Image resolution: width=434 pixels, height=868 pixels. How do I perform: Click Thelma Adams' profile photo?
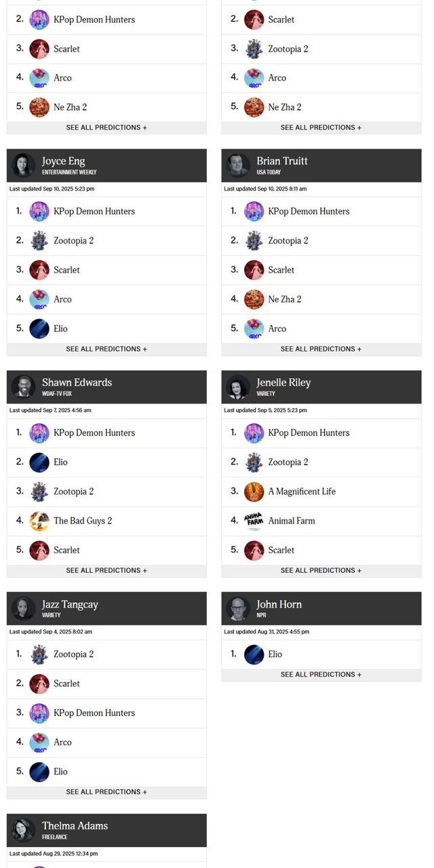tap(23, 830)
